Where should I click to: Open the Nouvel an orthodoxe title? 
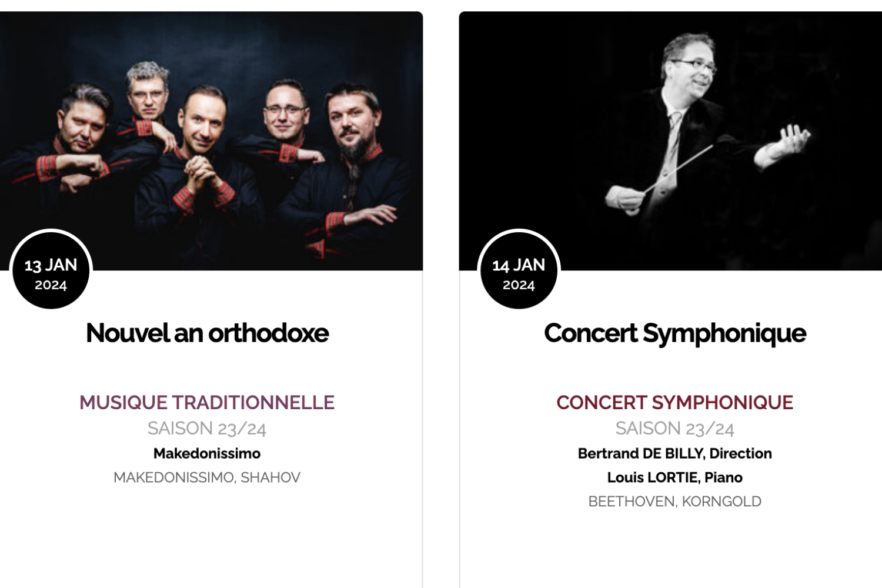click(x=207, y=333)
